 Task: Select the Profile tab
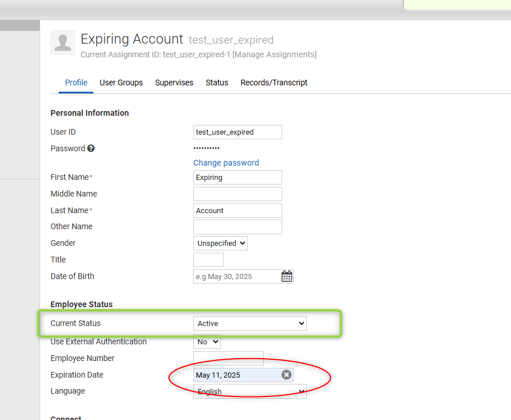76,83
